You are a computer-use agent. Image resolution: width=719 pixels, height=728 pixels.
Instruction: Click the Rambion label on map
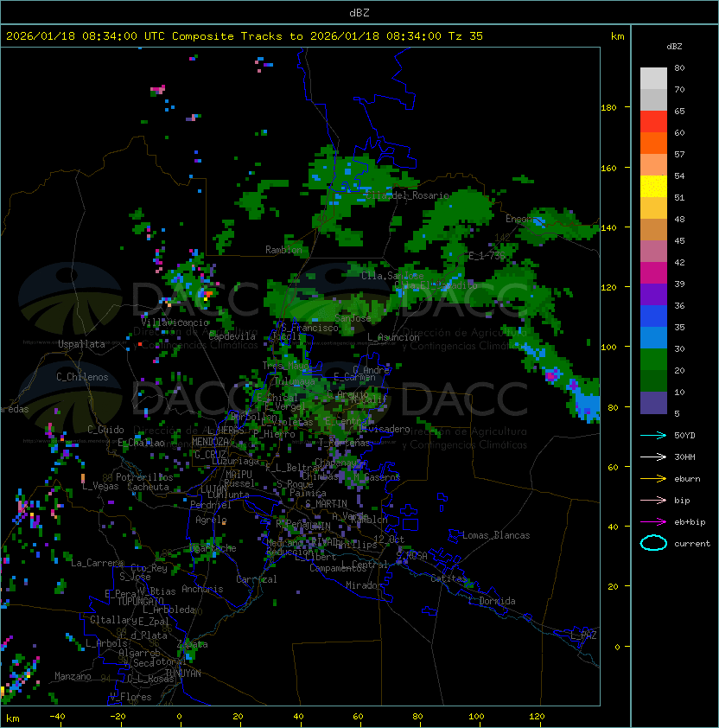tap(283, 250)
